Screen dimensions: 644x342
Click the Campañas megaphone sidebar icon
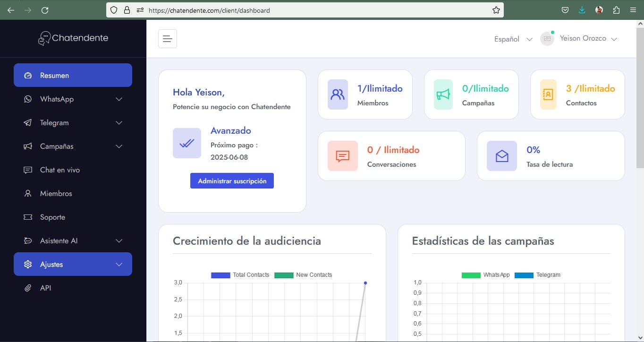(28, 146)
